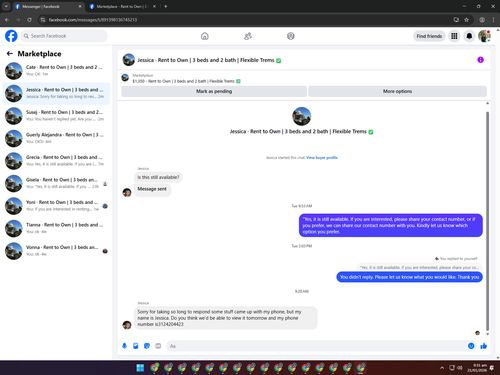Open the taskbar clock and date
500x375 pixels.
[477, 368]
